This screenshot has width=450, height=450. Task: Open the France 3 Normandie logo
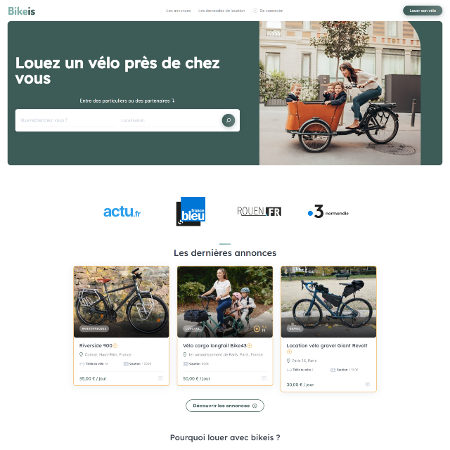(x=328, y=212)
